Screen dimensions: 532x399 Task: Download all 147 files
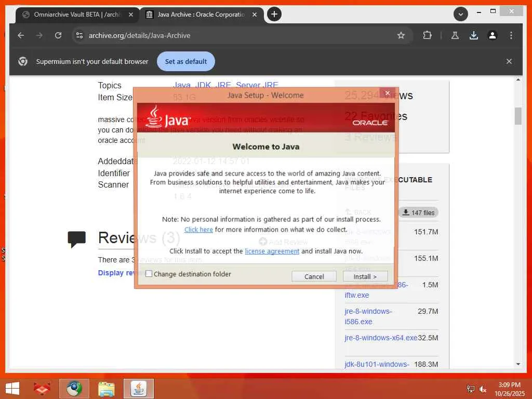418,212
